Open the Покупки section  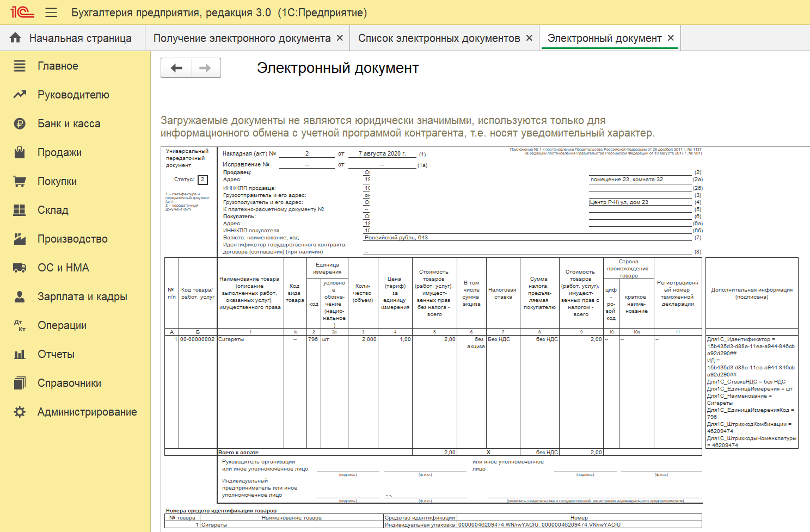tap(57, 181)
